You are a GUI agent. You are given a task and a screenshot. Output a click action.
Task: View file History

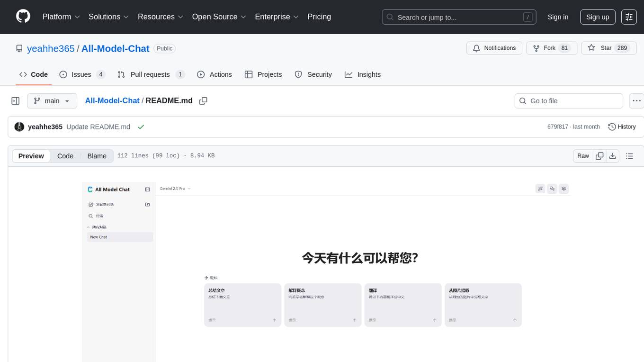pyautogui.click(x=622, y=127)
